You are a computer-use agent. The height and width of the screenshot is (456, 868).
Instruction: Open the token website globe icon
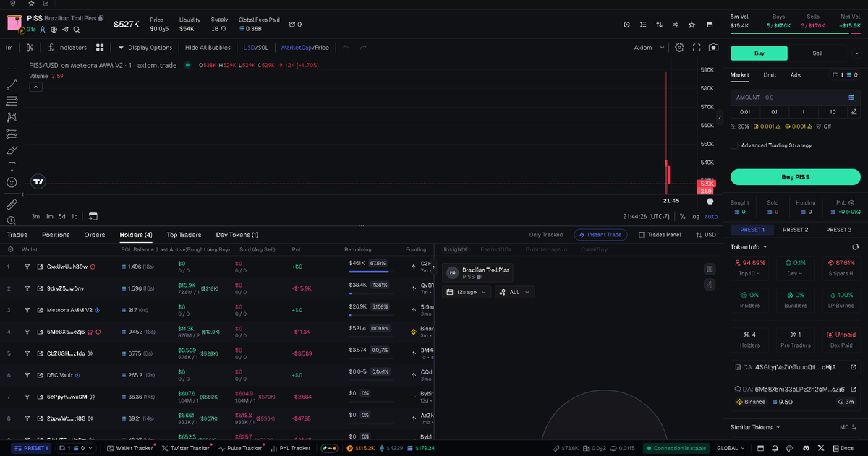[x=54, y=30]
